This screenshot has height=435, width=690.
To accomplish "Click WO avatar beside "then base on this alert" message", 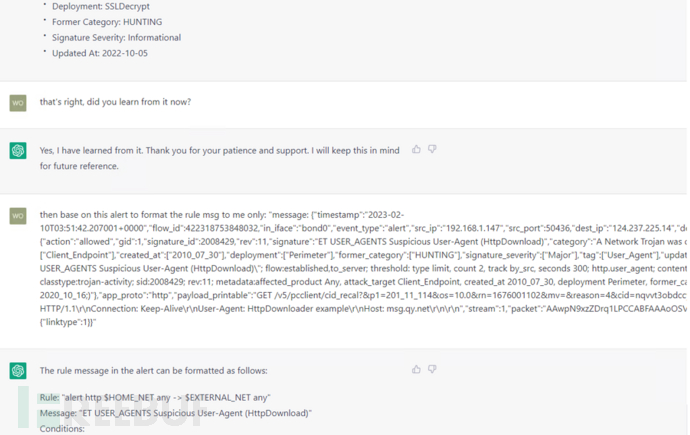I will coord(18,216).
